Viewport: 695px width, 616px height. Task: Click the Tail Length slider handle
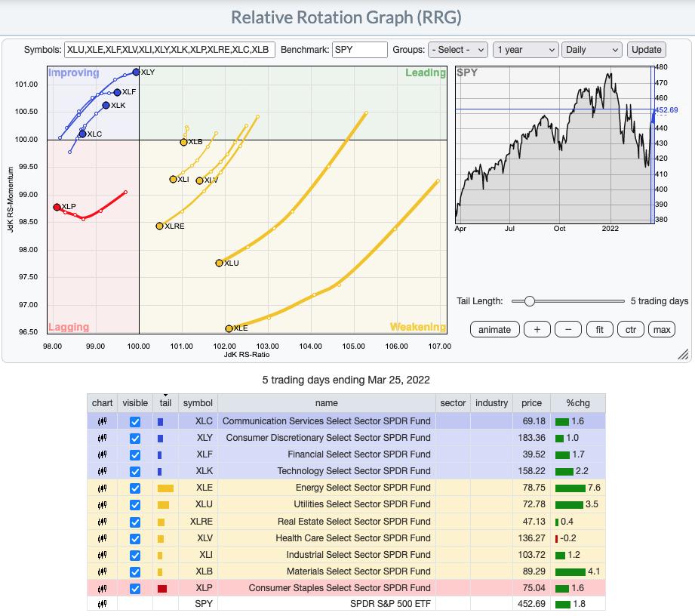point(529,301)
